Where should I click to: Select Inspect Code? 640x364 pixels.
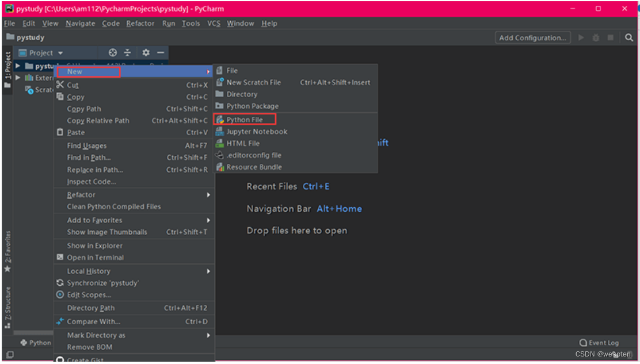[134, 181]
